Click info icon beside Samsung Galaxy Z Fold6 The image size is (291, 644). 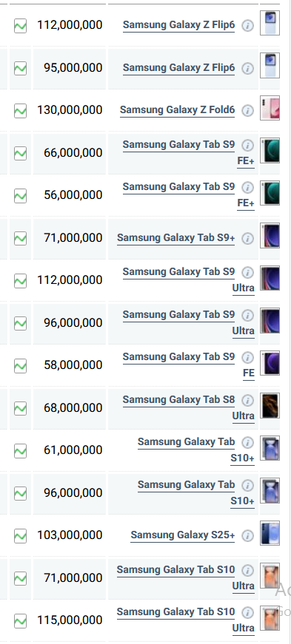[x=247, y=110]
